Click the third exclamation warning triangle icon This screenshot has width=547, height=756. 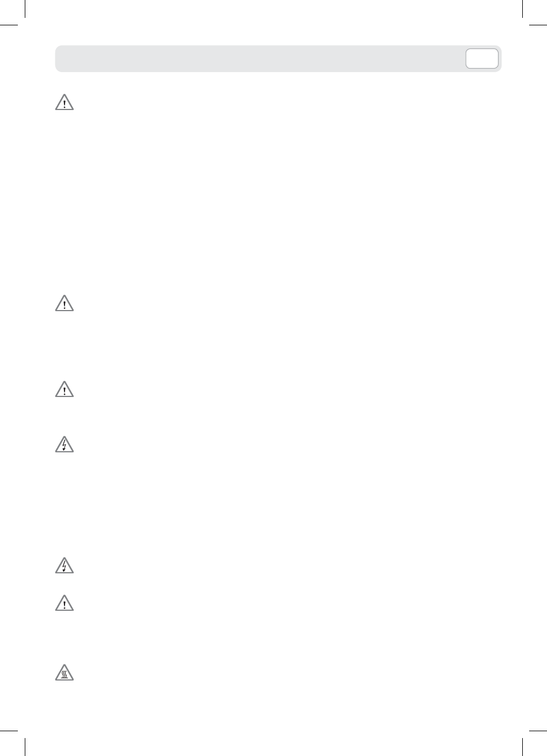click(64, 390)
